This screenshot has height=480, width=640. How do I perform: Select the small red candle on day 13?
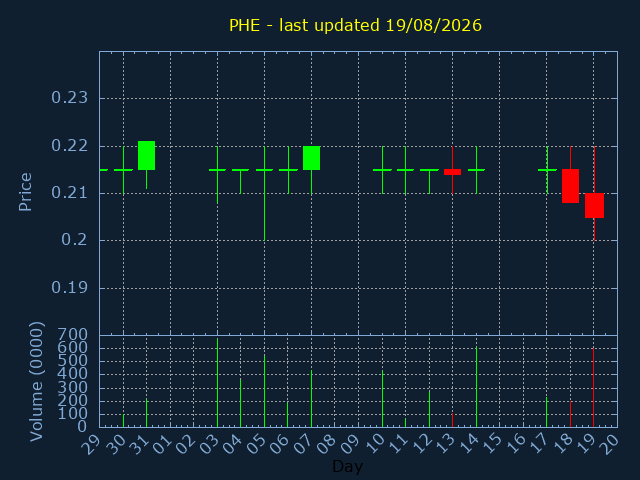tap(452, 172)
